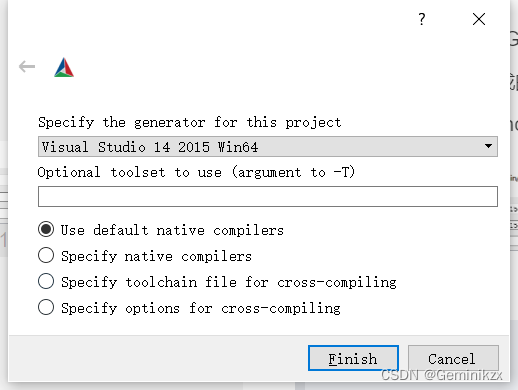The image size is (518, 390).
Task: Open the Visual Studio 14 2015 Win64 combo box
Action: 268,146
